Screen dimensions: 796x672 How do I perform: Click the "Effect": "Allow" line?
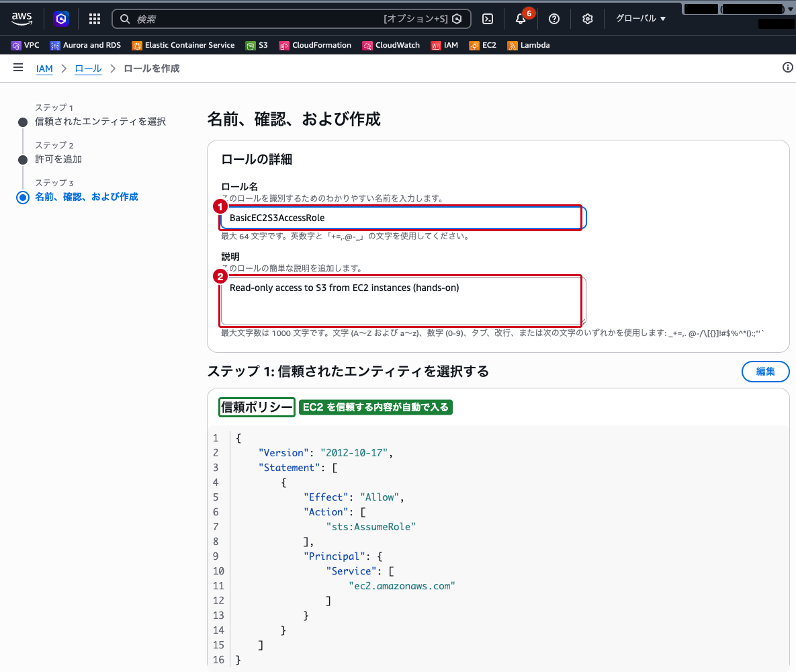point(354,497)
